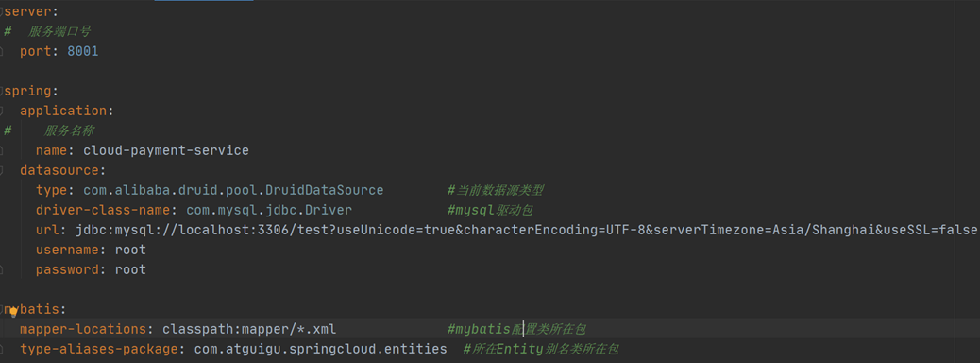Screen dimensions: 980x363
Task: Collapse the application section fold marker
Action: click(x=2, y=111)
